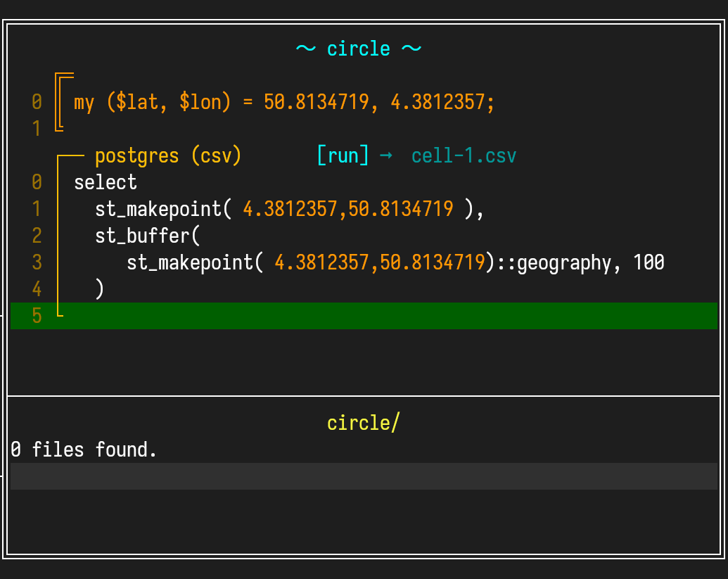
Task: Click the divider between editor and file pane
Action: 364,396
